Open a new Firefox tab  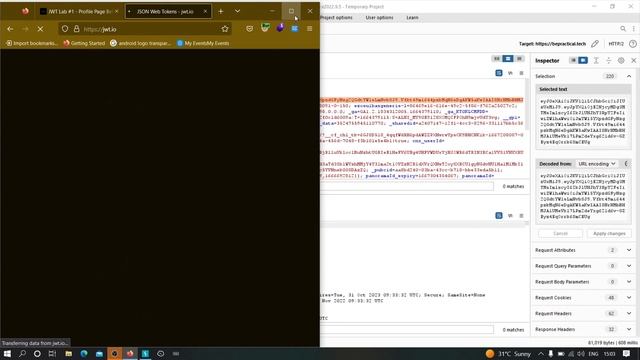tap(220, 11)
